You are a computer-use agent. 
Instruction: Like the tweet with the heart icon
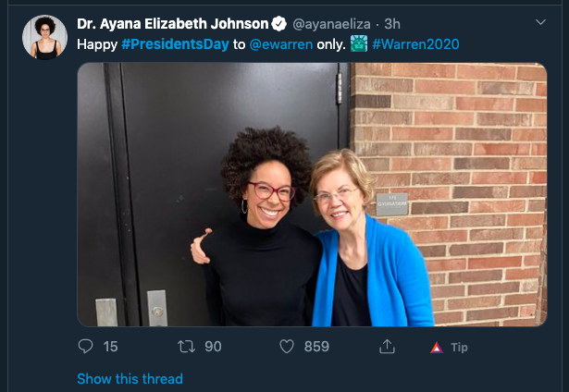coord(287,347)
